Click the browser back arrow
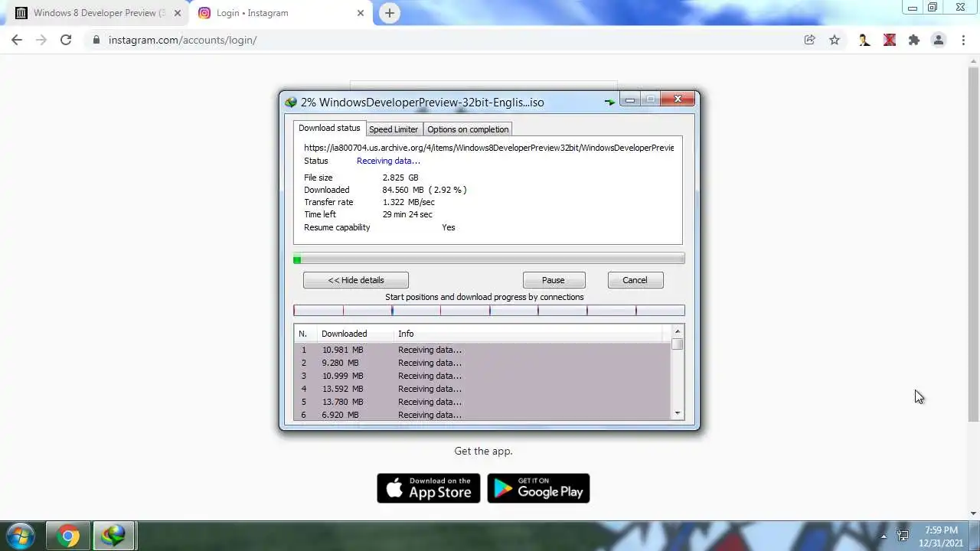Viewport: 980px width, 551px height. click(x=17, y=40)
